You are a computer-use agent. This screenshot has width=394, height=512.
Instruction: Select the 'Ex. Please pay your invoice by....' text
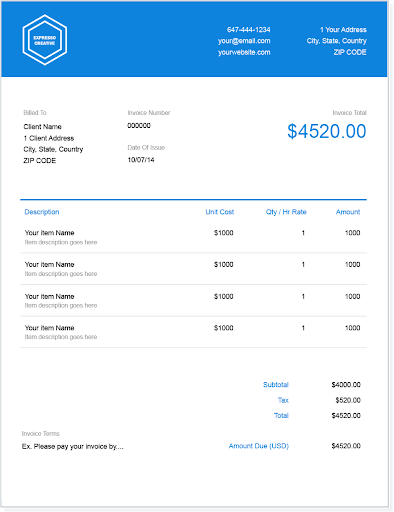pyautogui.click(x=73, y=447)
